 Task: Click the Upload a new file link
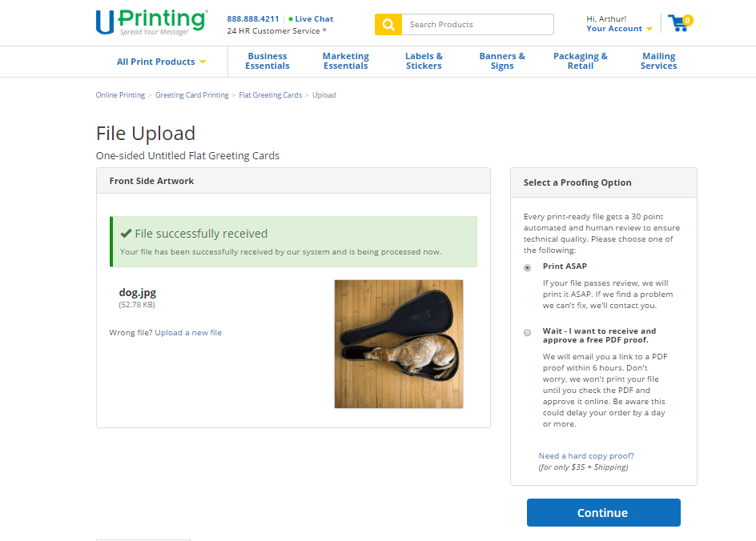(188, 332)
